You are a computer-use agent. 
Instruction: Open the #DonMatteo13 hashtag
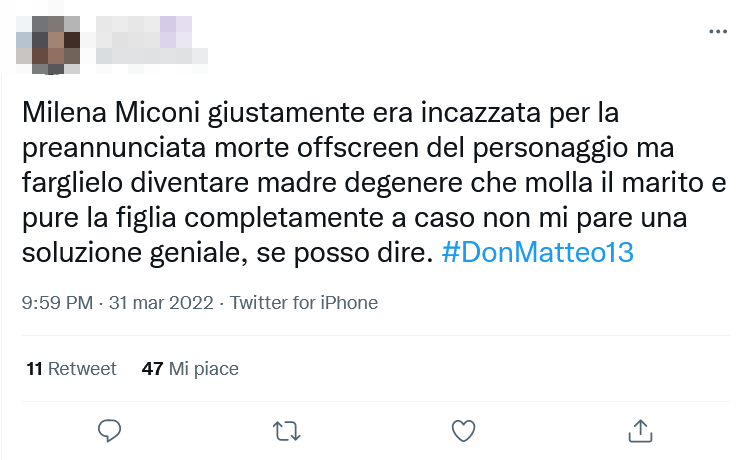tap(537, 253)
